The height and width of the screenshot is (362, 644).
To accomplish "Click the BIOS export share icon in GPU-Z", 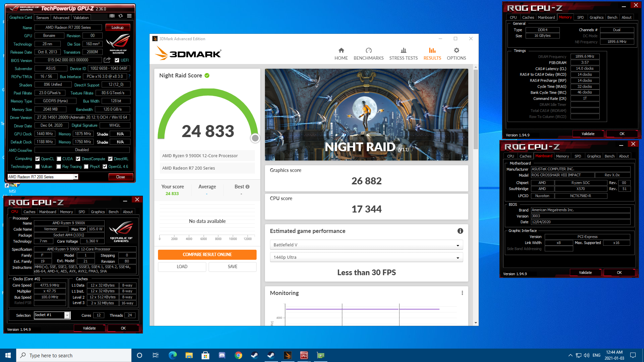I will pos(107,60).
